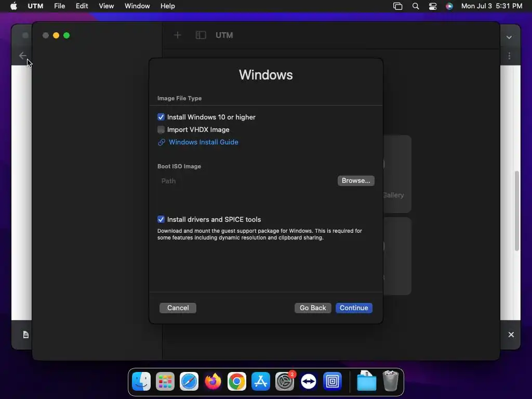Click the Windows dialog title

tap(266, 75)
